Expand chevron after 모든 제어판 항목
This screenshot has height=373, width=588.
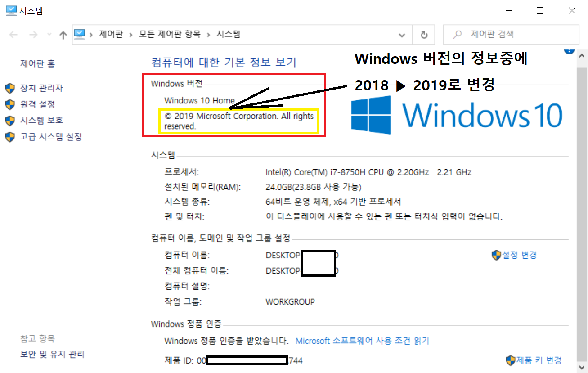point(209,35)
